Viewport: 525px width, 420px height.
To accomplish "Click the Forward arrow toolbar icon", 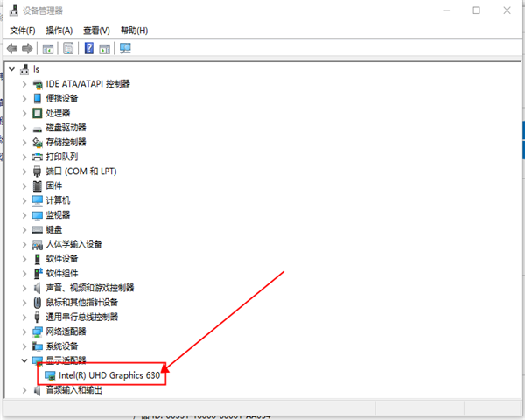I will tap(28, 48).
